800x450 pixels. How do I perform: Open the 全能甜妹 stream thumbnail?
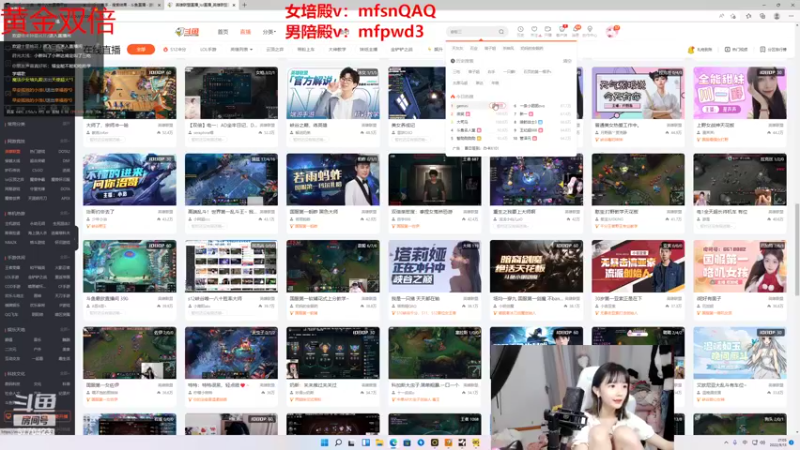click(x=739, y=93)
